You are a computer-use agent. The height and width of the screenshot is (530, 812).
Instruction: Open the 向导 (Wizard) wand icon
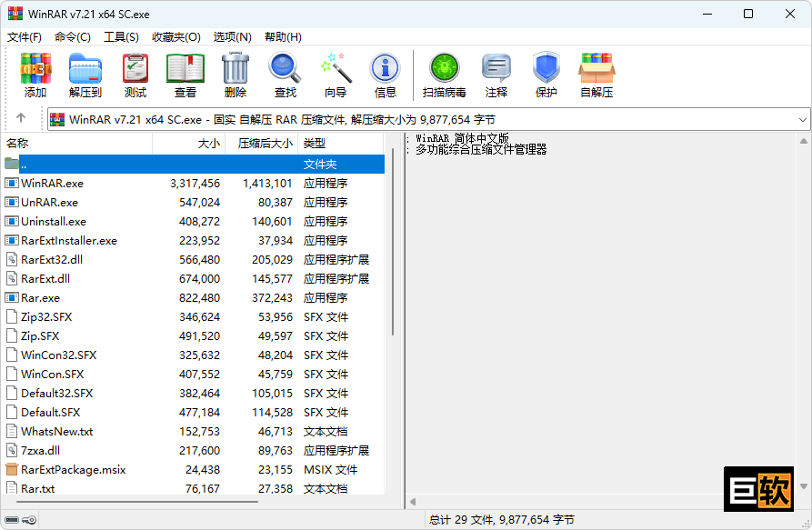coord(336,68)
